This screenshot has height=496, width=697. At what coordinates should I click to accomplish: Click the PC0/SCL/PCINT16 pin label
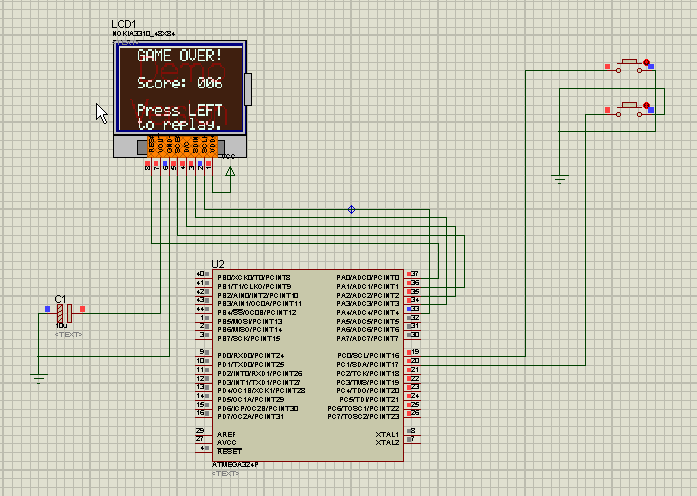click(x=368, y=356)
